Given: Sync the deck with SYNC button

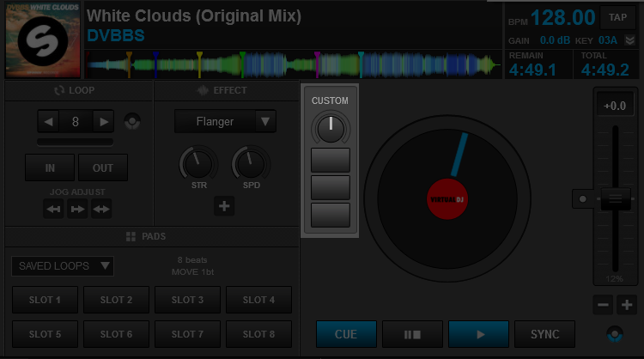Looking at the screenshot, I should pos(544,334).
